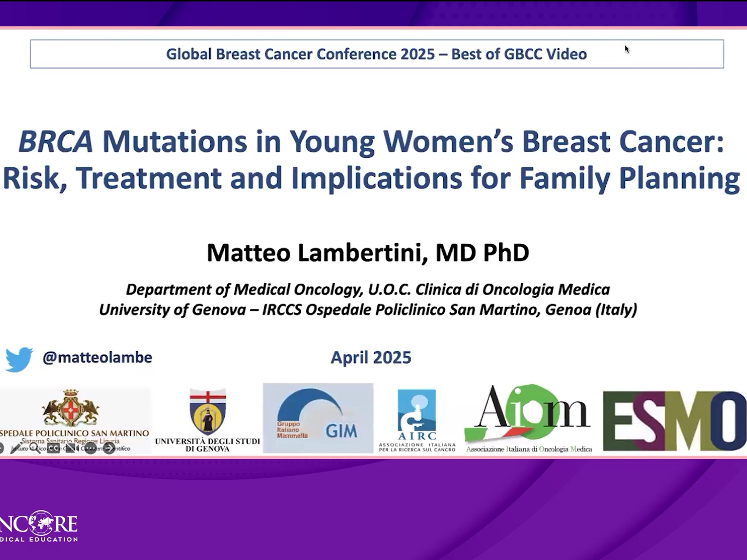Click the April 2025 date text
Screen dimensions: 747x560
point(371,358)
